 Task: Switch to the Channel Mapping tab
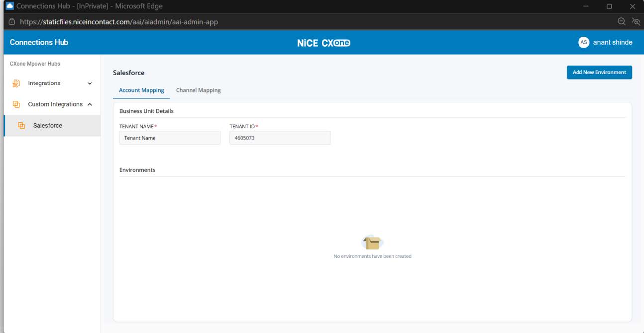coord(199,90)
